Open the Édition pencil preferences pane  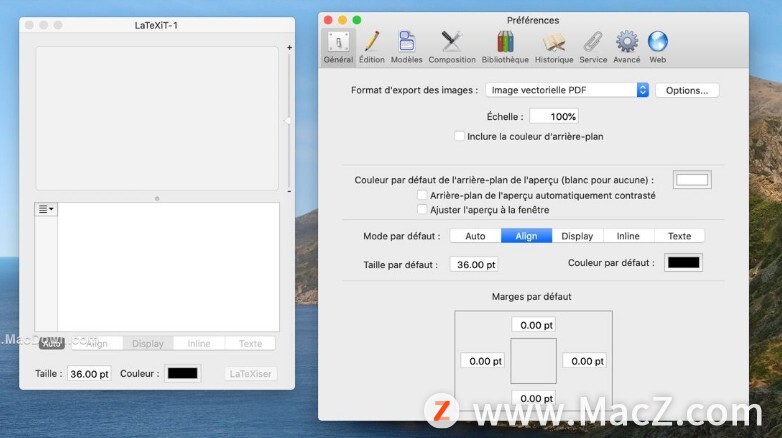[372, 47]
